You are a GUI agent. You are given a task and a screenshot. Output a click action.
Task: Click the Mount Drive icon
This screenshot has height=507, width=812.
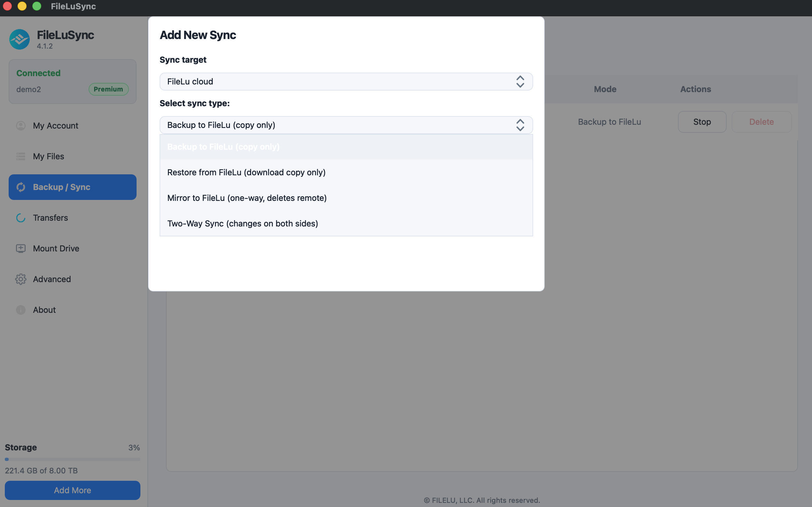[x=21, y=249]
